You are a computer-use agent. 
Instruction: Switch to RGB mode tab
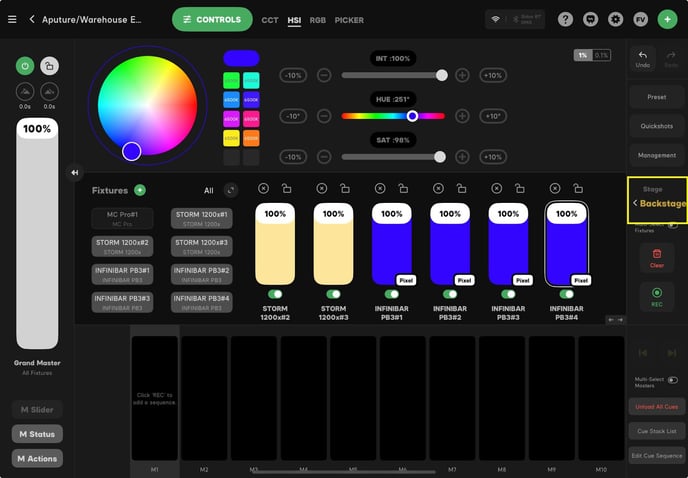tap(318, 20)
